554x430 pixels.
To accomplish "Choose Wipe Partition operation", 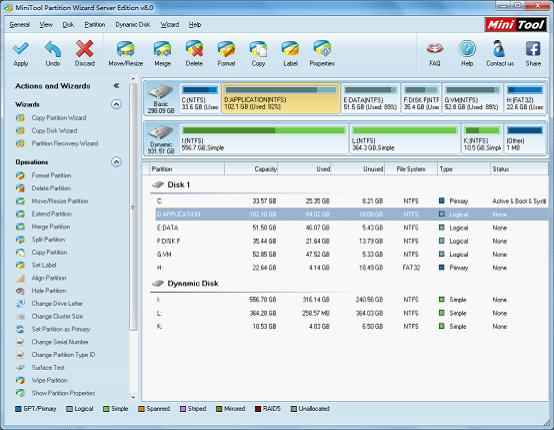I will tap(49, 381).
